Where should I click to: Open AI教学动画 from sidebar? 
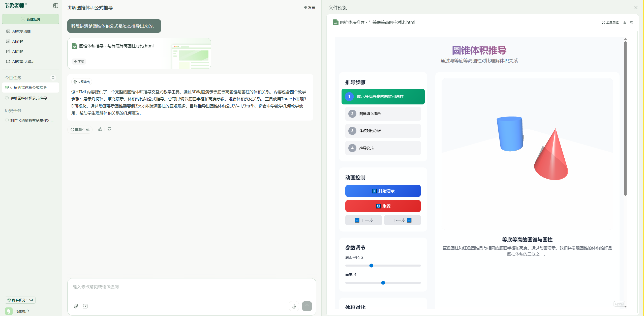21,31
